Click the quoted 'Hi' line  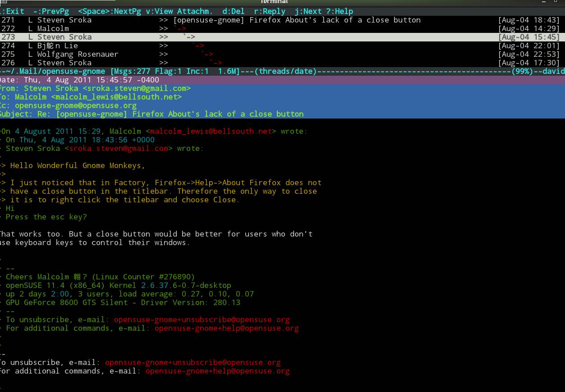click(x=10, y=208)
